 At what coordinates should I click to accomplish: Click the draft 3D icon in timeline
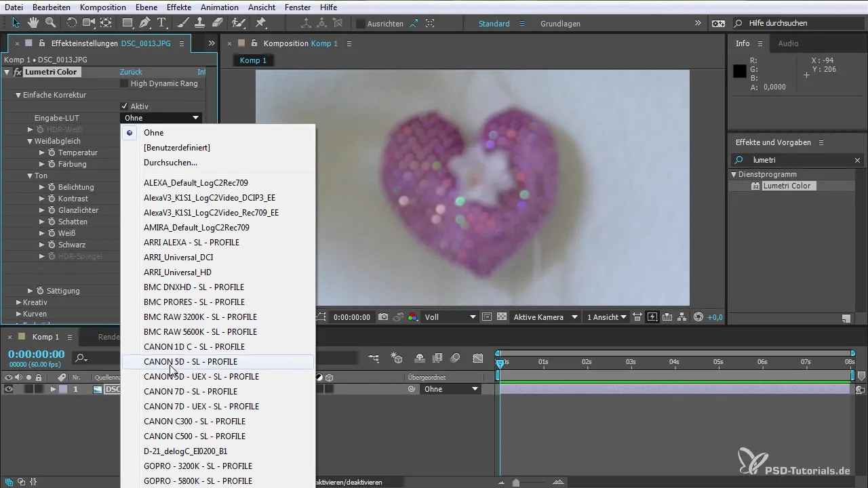tap(397, 358)
